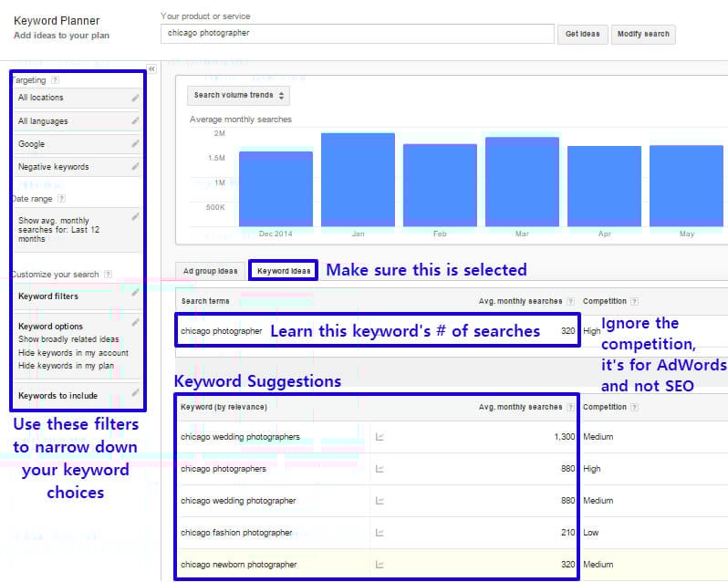Show trend chart for chicago wedding photographers

(x=380, y=437)
